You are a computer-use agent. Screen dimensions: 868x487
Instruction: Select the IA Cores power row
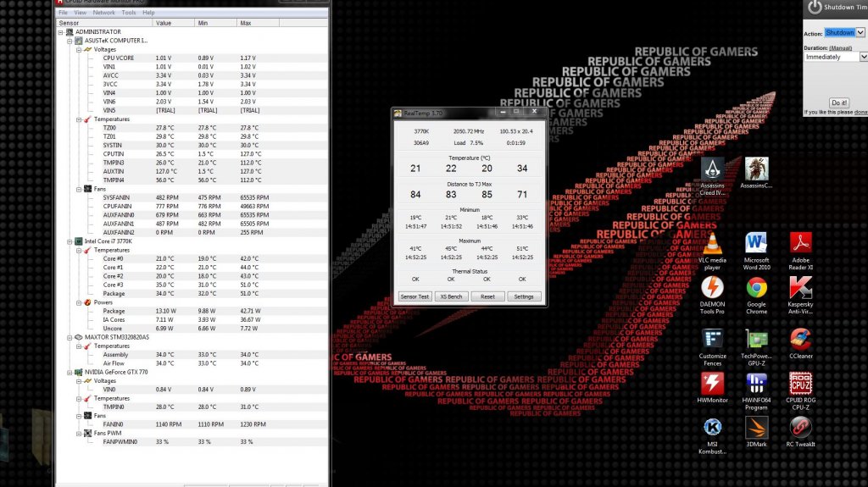192,320
